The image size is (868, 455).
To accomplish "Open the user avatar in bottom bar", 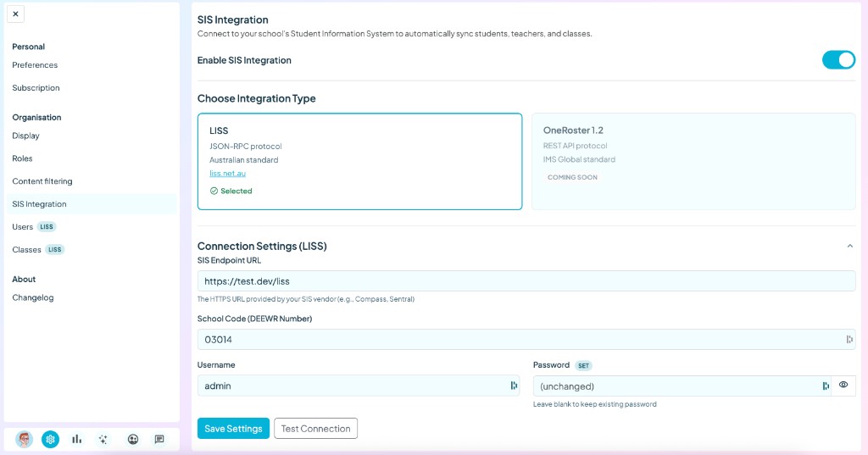I will (24, 440).
